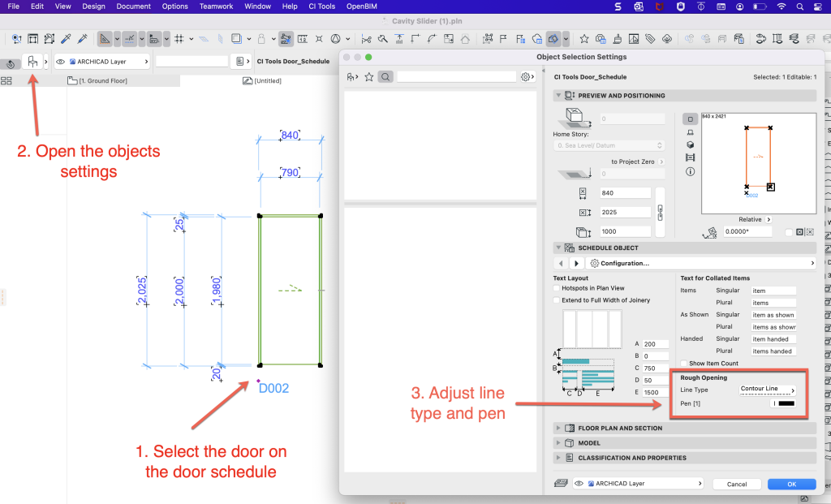Show the side elevation preview icon
Screen dimensions: 831x504
click(690, 132)
